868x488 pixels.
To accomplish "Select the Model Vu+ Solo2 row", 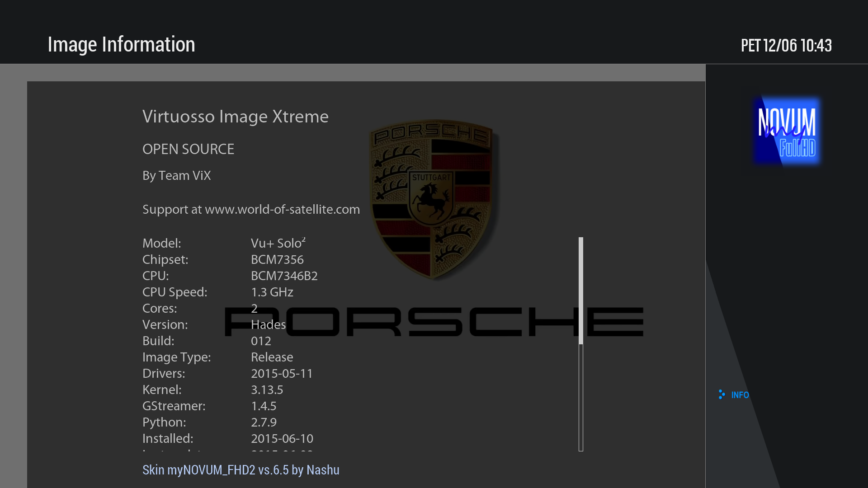I will (x=224, y=243).
